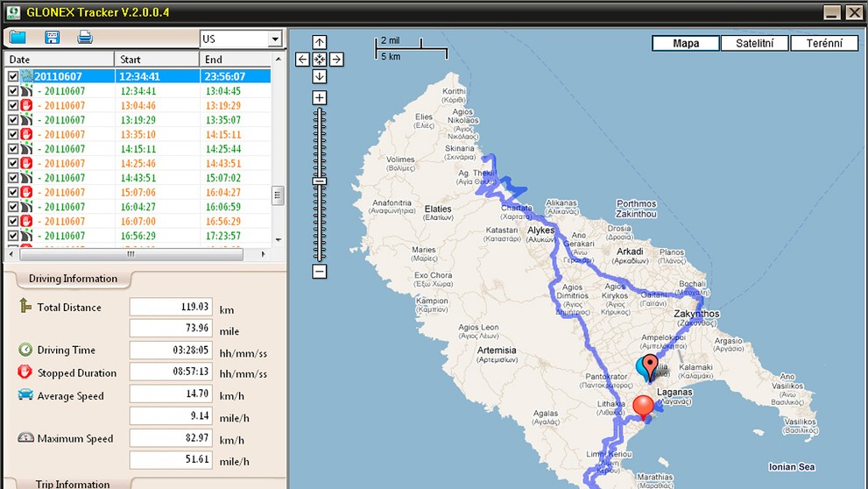Click the large red map marker near Laganas
The height and width of the screenshot is (489, 868).
click(x=643, y=407)
